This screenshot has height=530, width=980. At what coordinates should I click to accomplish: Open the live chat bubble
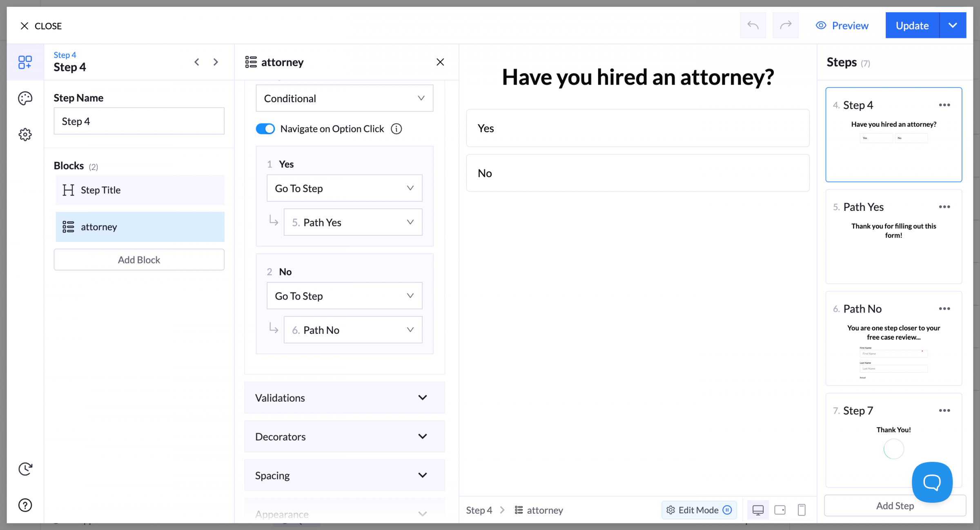click(932, 482)
